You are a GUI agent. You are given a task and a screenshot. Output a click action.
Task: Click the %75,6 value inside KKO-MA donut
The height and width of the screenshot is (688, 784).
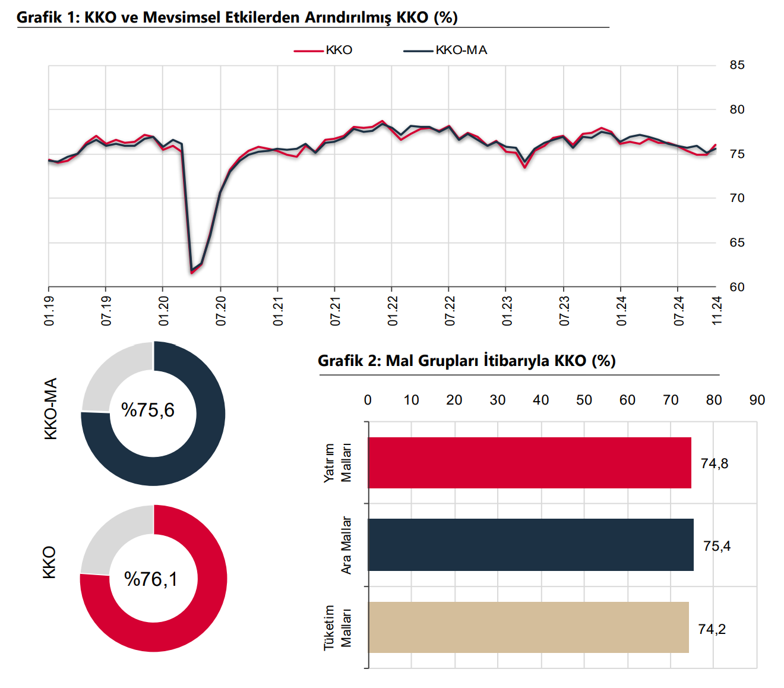pyautogui.click(x=148, y=410)
